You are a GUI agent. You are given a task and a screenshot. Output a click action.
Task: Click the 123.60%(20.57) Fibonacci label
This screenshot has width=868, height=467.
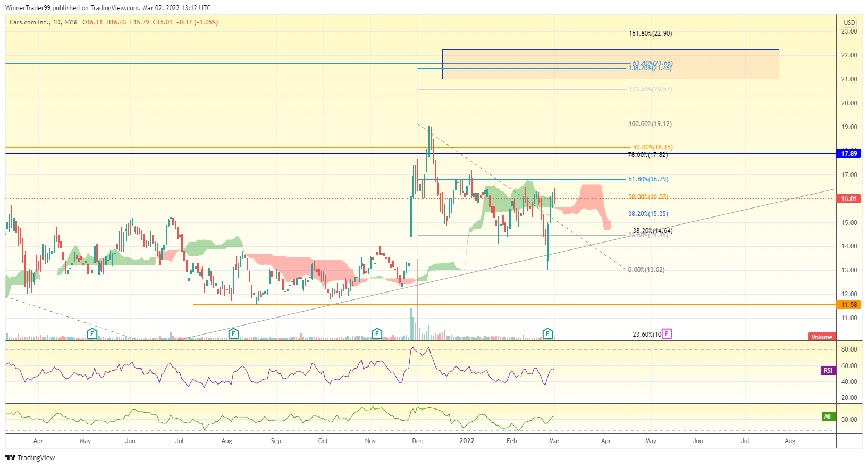tap(650, 89)
